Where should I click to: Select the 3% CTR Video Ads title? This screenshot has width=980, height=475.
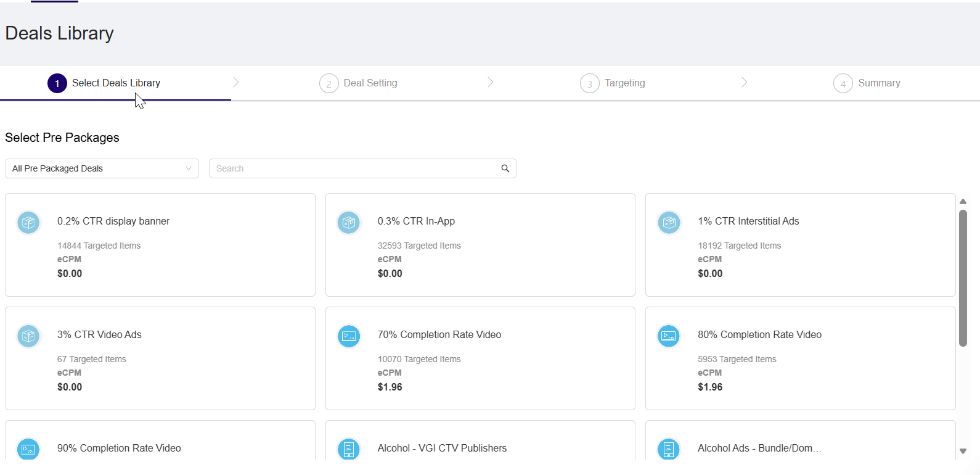[x=99, y=334]
